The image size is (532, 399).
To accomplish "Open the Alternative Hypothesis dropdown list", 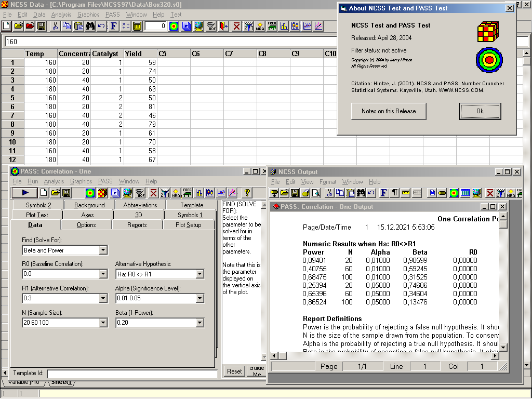I will coord(200,274).
